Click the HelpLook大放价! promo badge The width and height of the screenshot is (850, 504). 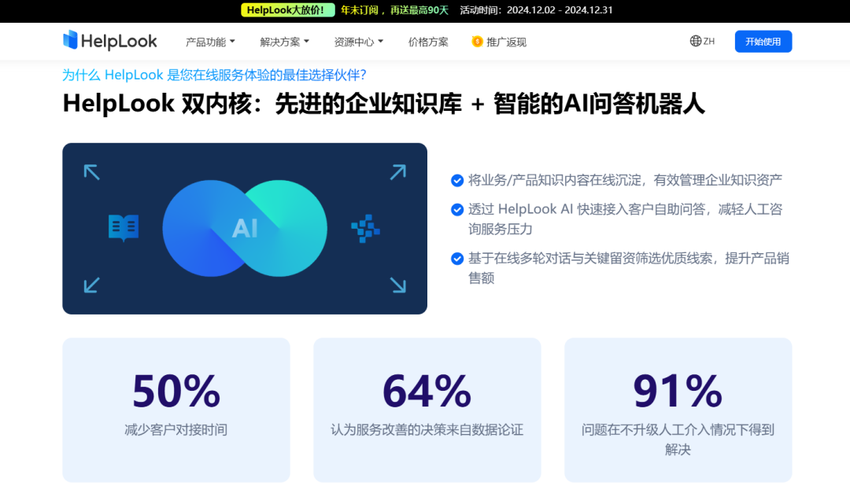(287, 9)
